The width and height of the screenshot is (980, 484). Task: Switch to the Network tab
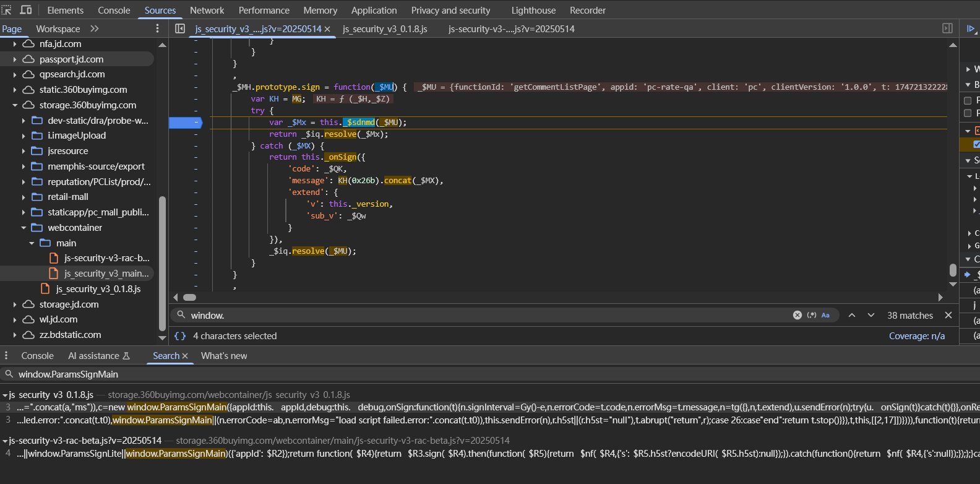(x=207, y=11)
